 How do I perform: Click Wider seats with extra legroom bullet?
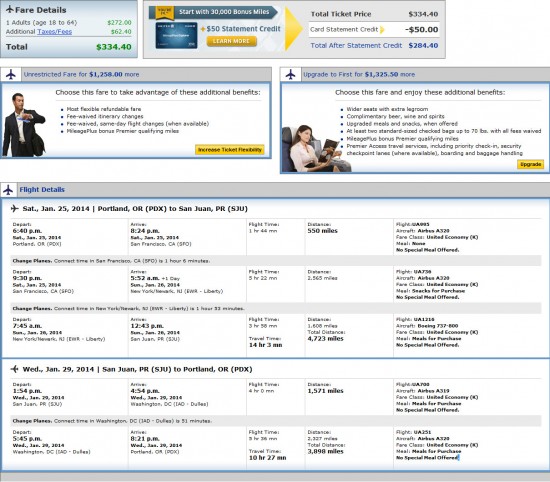pyautogui.click(x=387, y=109)
